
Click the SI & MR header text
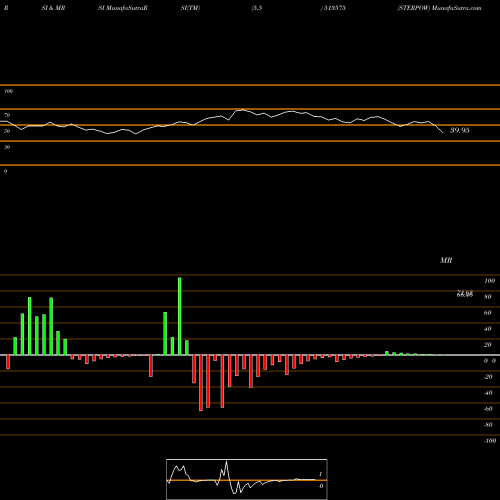53,8
